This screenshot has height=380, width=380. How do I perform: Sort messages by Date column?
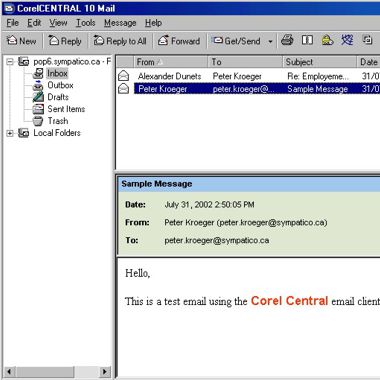point(369,62)
